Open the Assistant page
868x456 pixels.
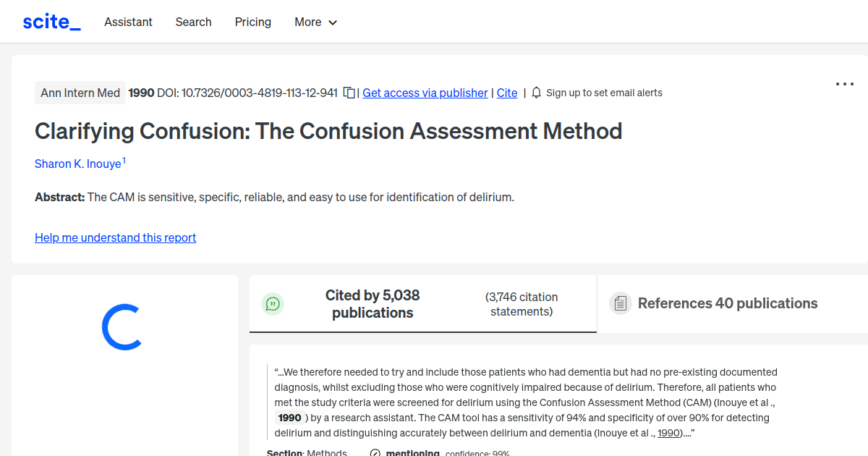coord(128,22)
